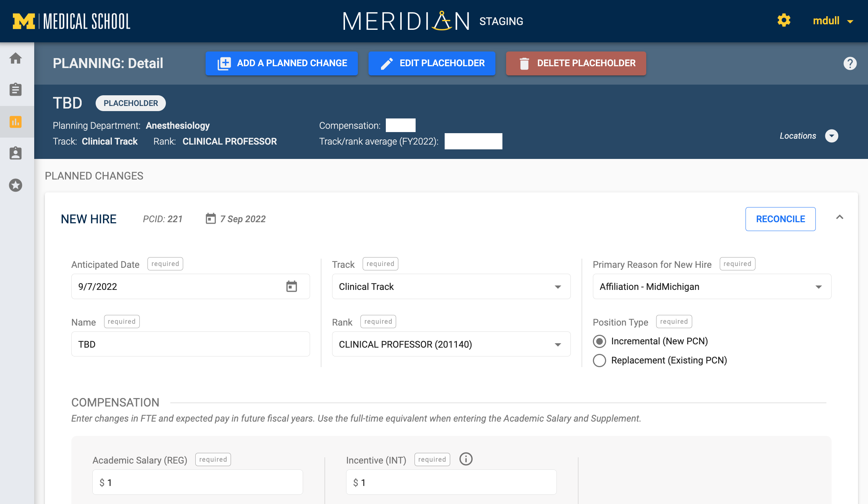Screen dimensions: 868x504
Task: Click the PCID: 221 text
Action: pos(163,219)
